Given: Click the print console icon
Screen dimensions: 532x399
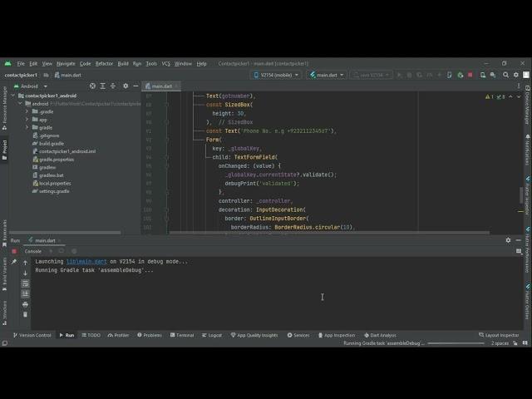Looking at the screenshot, I should pyautogui.click(x=25, y=304).
